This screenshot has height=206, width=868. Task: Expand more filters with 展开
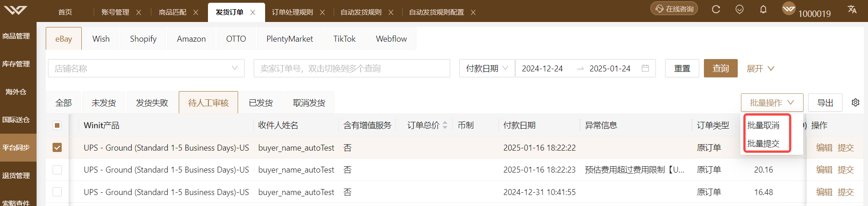click(x=760, y=68)
